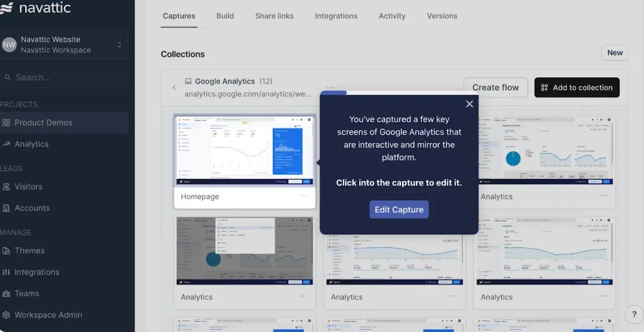
Task: Click the Search input field
Action: pyautogui.click(x=64, y=77)
